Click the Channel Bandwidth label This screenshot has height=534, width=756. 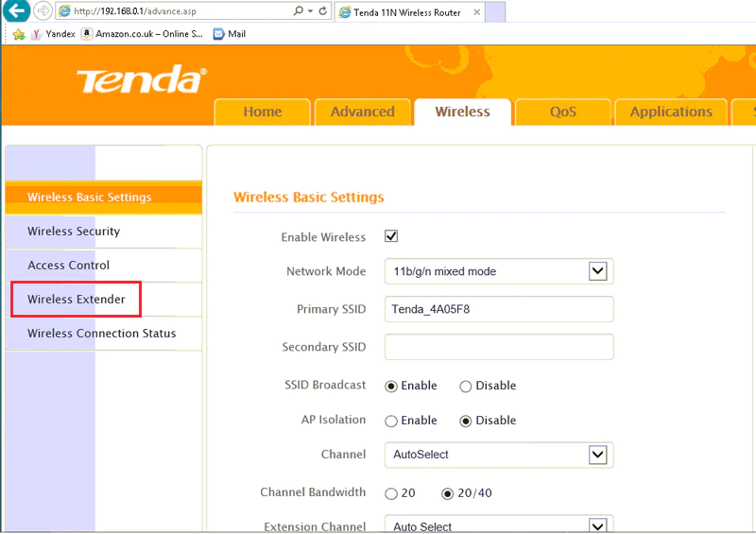313,492
